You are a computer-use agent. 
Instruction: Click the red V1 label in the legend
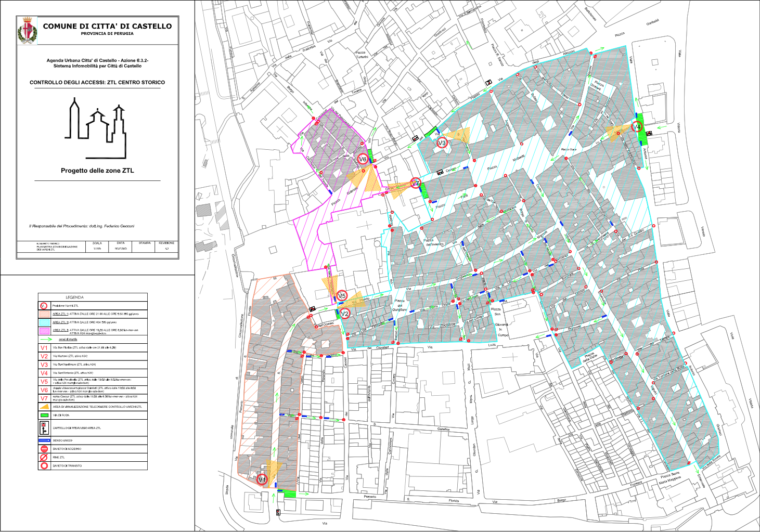[x=44, y=348]
